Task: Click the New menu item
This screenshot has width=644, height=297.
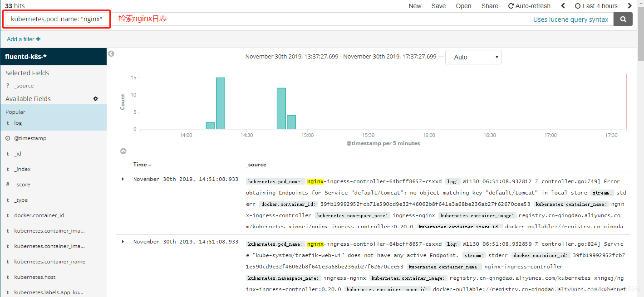Action: [x=415, y=6]
